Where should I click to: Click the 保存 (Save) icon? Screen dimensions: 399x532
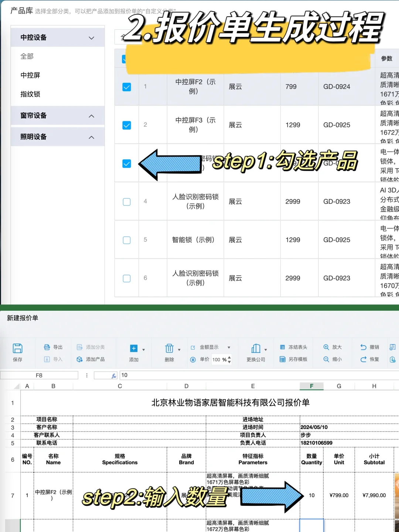pyautogui.click(x=18, y=347)
